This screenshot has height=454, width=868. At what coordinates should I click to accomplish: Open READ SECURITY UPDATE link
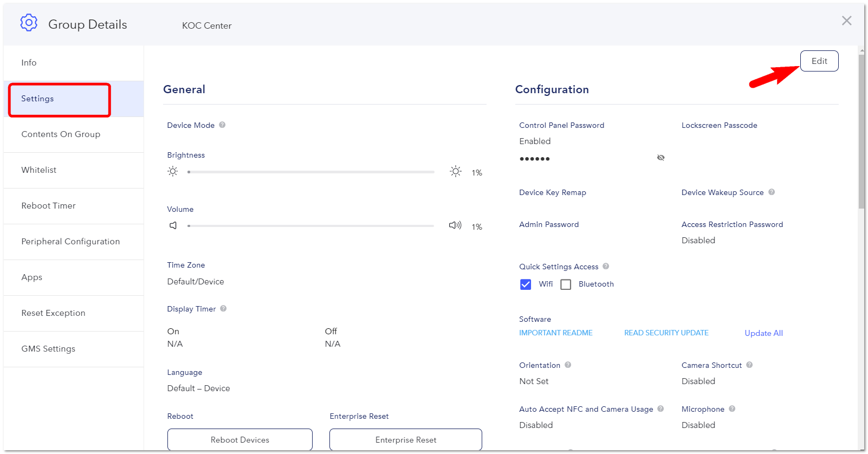666,333
